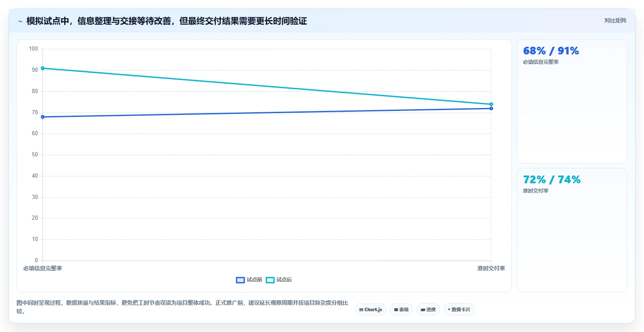Click the 68% / 91% card value
Image resolution: width=644 pixels, height=332 pixels.
click(551, 51)
